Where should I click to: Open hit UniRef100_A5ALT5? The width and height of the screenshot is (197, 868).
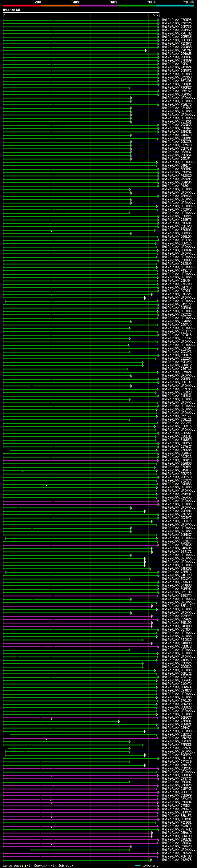coord(177,104)
